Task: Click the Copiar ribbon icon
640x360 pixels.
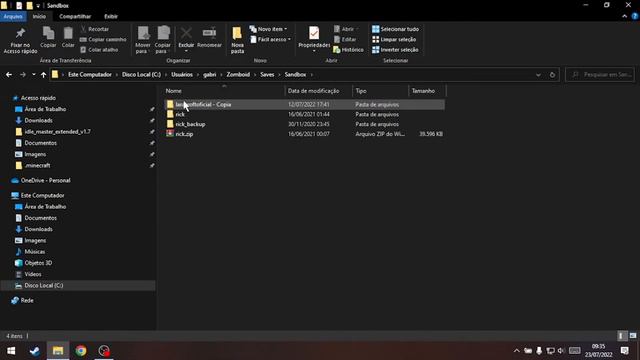Action: tap(48, 38)
